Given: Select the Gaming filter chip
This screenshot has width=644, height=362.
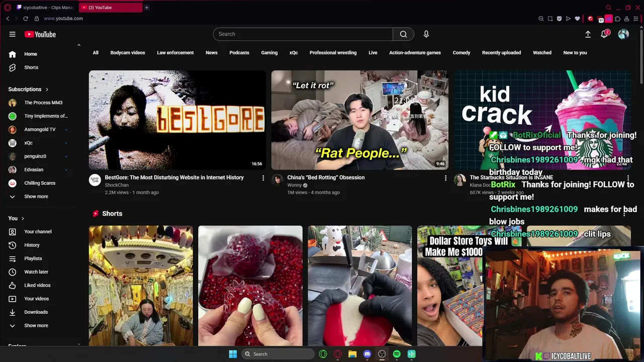Looking at the screenshot, I should point(269,53).
